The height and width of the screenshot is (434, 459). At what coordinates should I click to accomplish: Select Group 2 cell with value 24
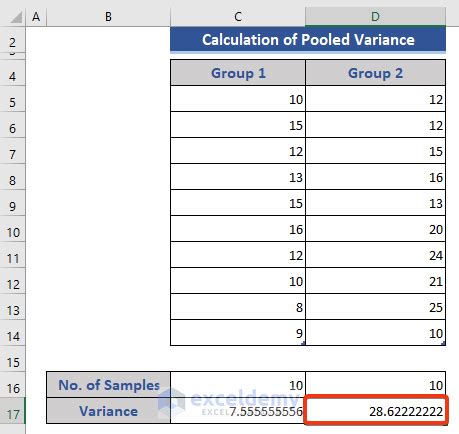click(375, 255)
